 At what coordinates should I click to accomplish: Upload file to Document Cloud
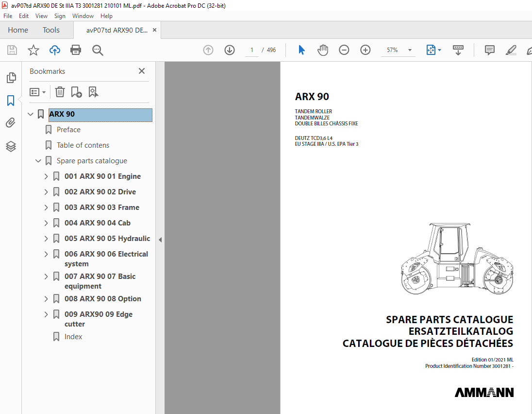point(55,50)
